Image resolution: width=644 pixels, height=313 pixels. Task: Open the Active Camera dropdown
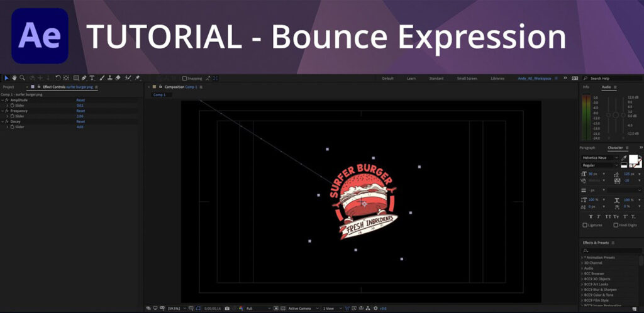pos(303,308)
